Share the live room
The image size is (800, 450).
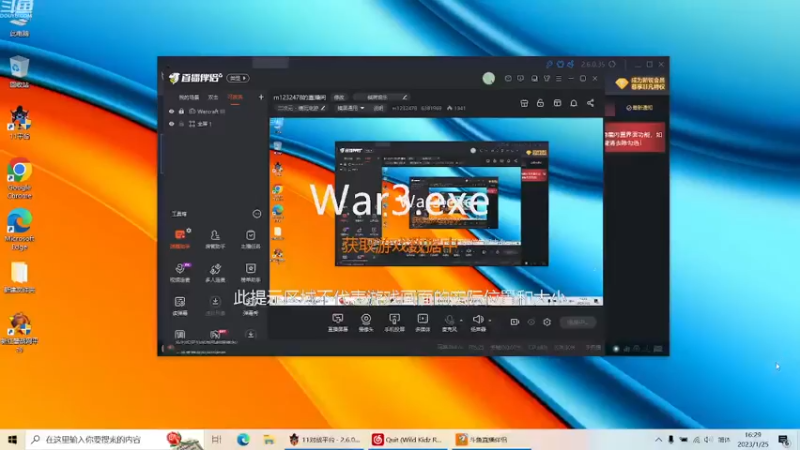(590, 103)
